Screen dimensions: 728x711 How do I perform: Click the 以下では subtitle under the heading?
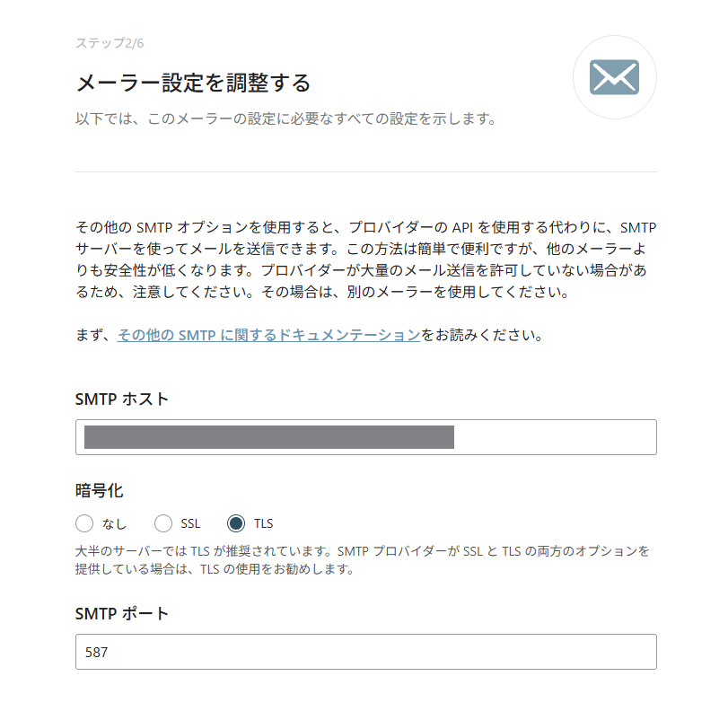(285, 118)
